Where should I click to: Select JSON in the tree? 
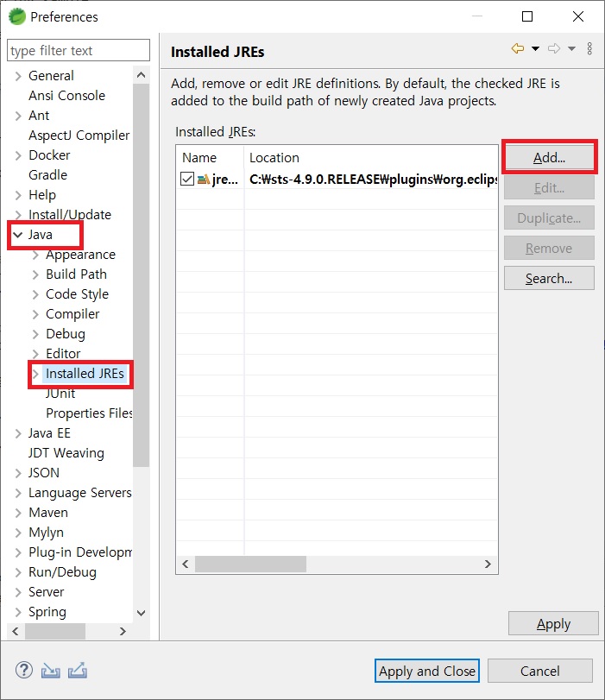44,473
